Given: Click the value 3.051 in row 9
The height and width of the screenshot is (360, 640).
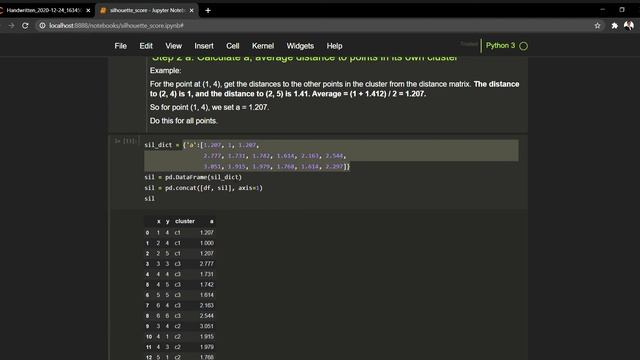Looking at the screenshot, I should pos(207,326).
